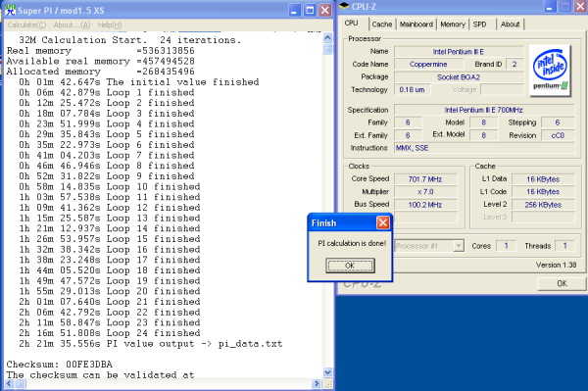The height and width of the screenshot is (391, 588).
Task: Click the Name field 'Intel Pentium III E'
Action: point(459,52)
